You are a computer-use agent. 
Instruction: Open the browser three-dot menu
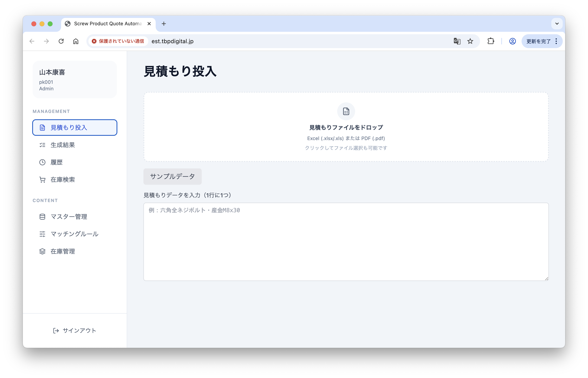tap(556, 41)
